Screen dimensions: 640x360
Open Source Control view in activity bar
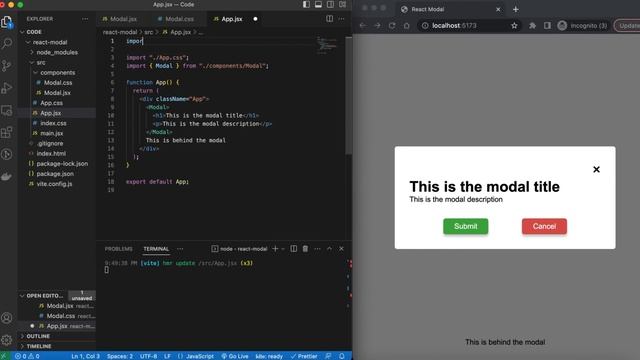[x=7, y=65]
